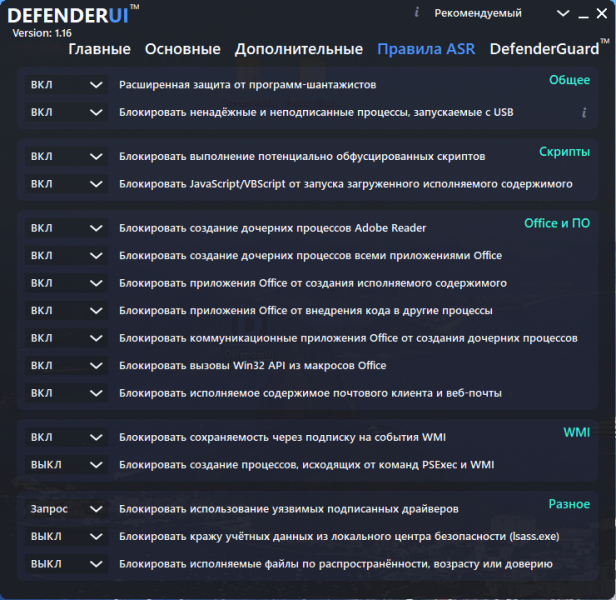Click the WMI section heading
The height and width of the screenshot is (600, 616).
coord(576,432)
